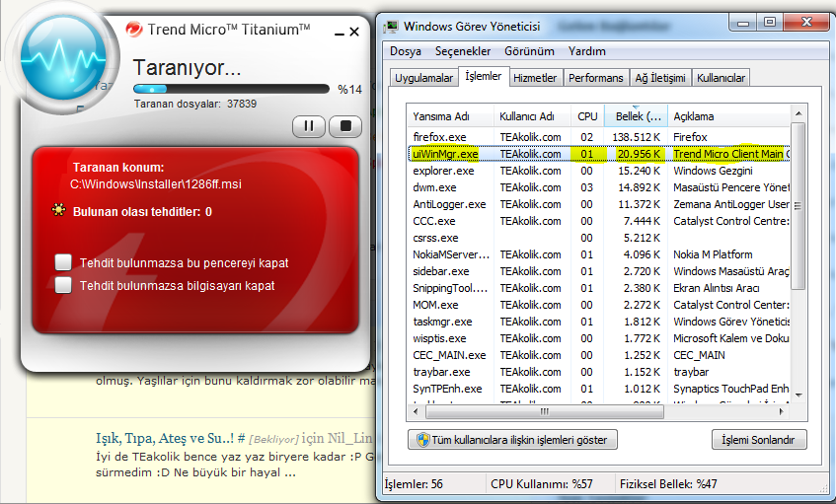Click the scanned path C:\Windows\Installer\1286ff.msi

click(156, 184)
